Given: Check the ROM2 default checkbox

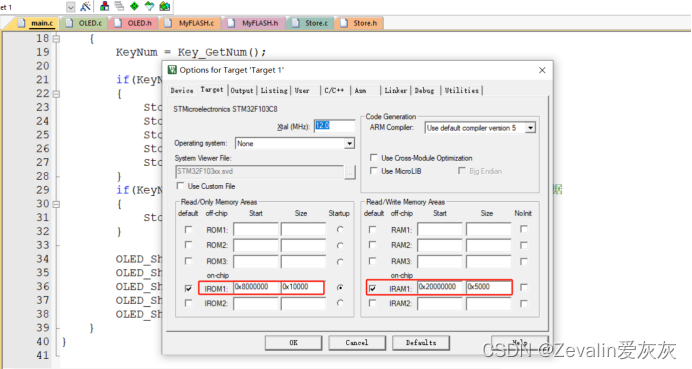Looking at the screenshot, I should click(x=188, y=245).
